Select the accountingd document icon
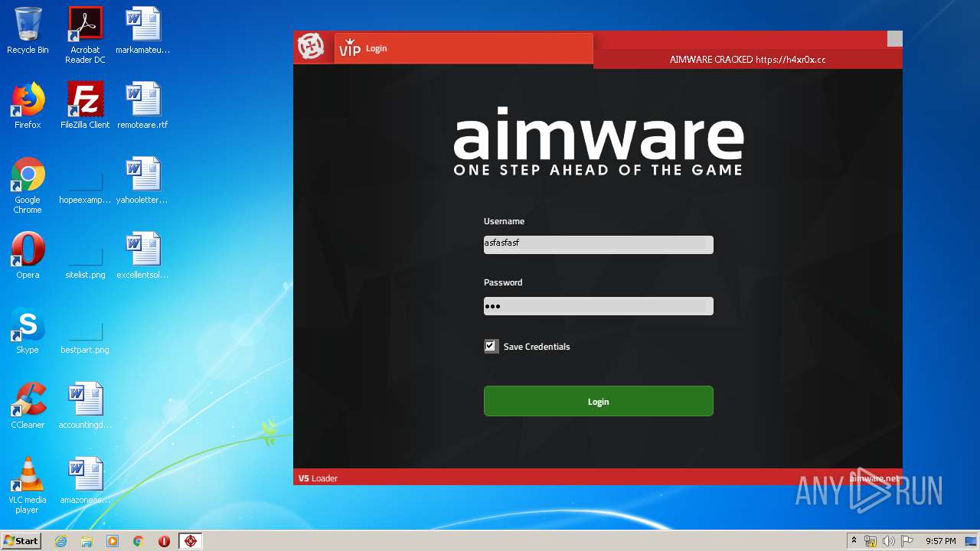The height and width of the screenshot is (551, 980). (x=85, y=406)
